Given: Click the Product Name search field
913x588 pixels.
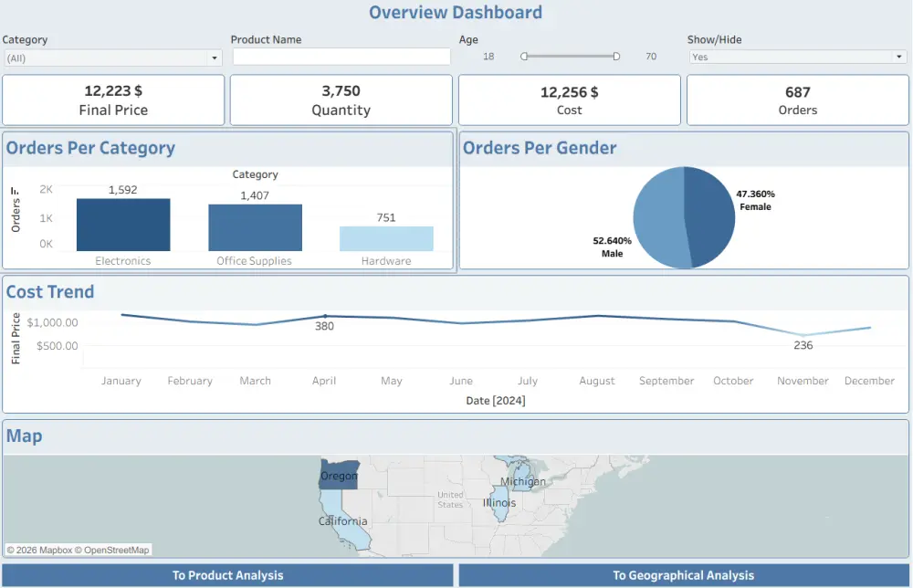Looking at the screenshot, I should [341, 56].
